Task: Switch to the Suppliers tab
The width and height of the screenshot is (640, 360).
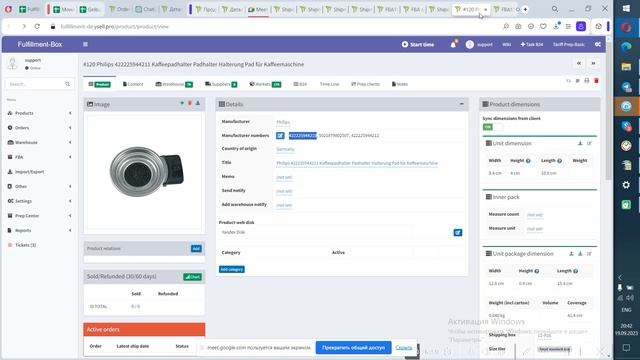Action: [x=221, y=84]
